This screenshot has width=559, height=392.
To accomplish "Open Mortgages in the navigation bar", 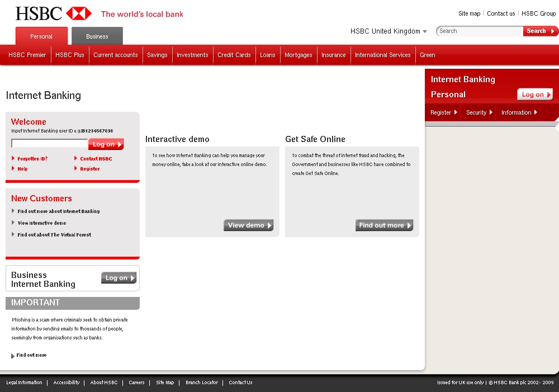I will click(299, 55).
